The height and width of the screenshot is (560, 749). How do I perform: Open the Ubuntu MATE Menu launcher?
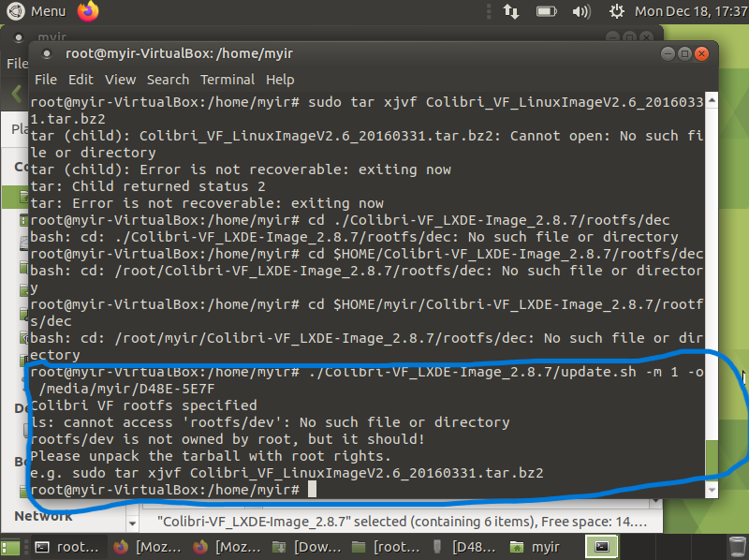[x=37, y=11]
